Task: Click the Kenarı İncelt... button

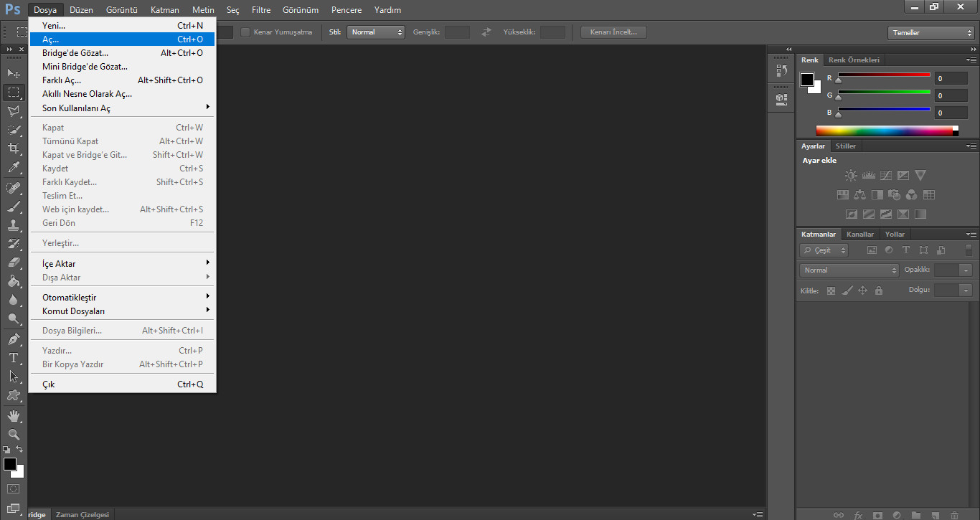Action: click(613, 32)
